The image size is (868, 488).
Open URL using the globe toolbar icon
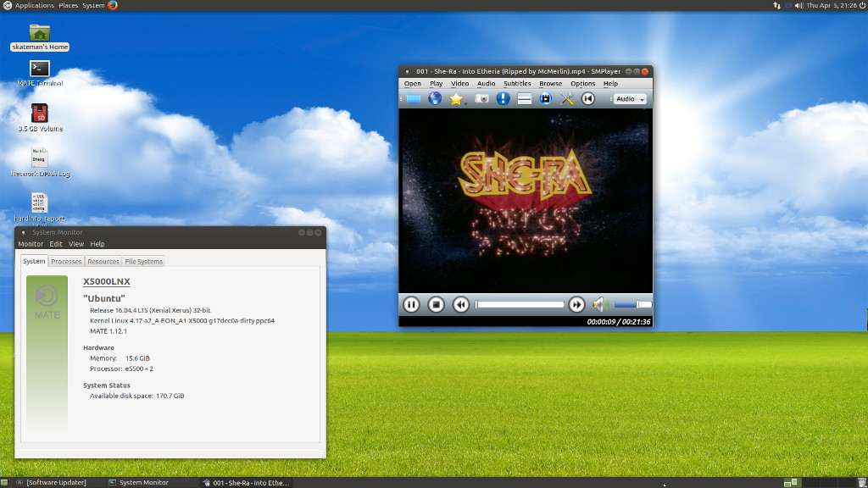[x=435, y=98]
